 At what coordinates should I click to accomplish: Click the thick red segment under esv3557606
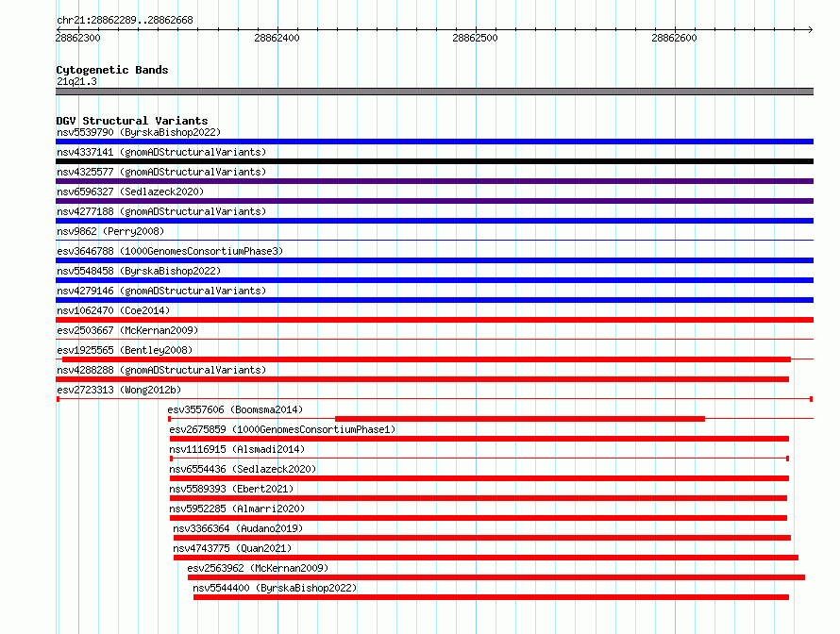(x=520, y=419)
